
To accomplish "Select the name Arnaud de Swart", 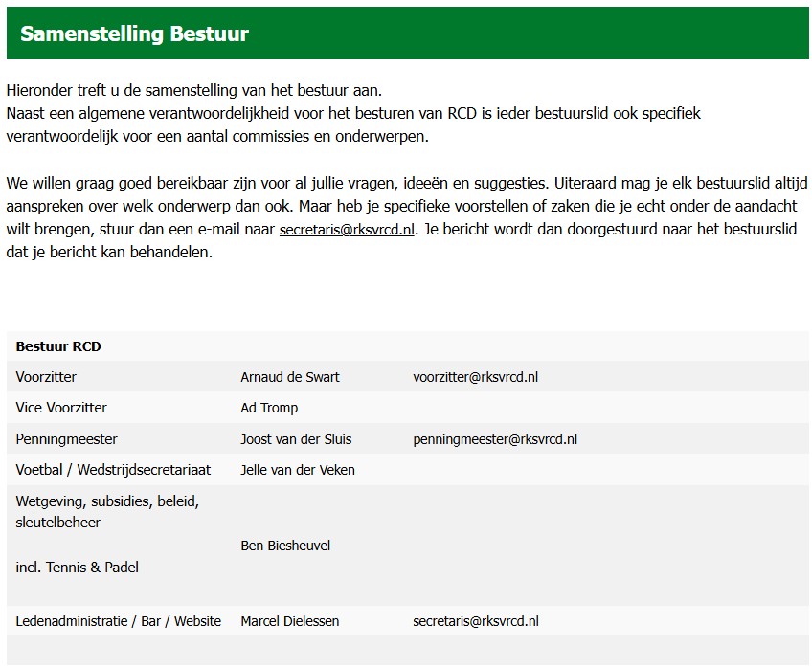I will pyautogui.click(x=290, y=377).
